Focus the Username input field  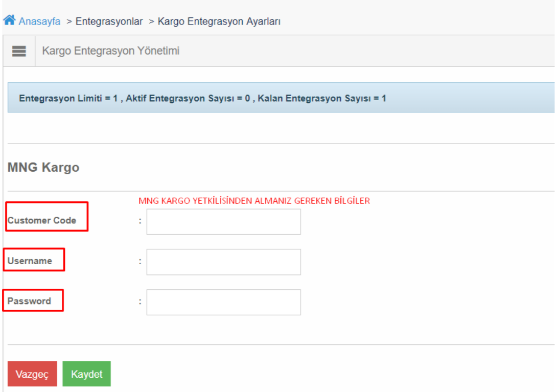tap(223, 262)
